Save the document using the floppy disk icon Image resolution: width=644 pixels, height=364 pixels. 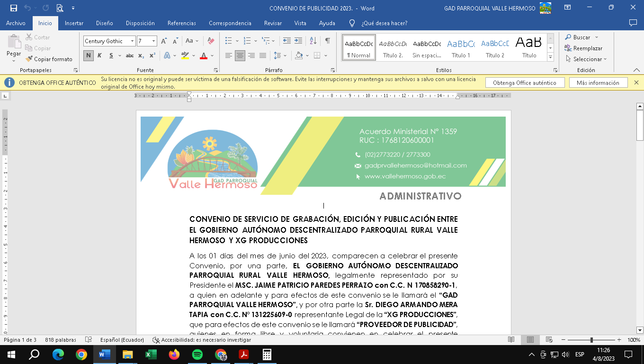(x=14, y=8)
